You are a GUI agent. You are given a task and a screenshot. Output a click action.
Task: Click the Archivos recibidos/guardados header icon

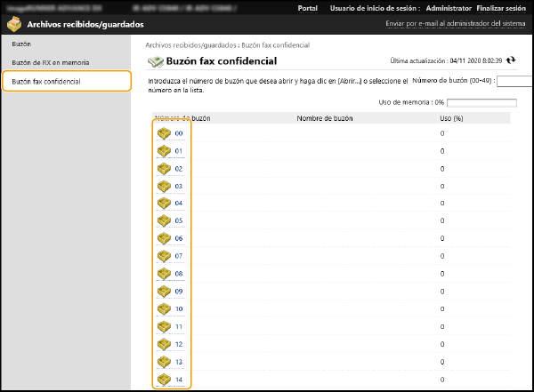pos(12,25)
